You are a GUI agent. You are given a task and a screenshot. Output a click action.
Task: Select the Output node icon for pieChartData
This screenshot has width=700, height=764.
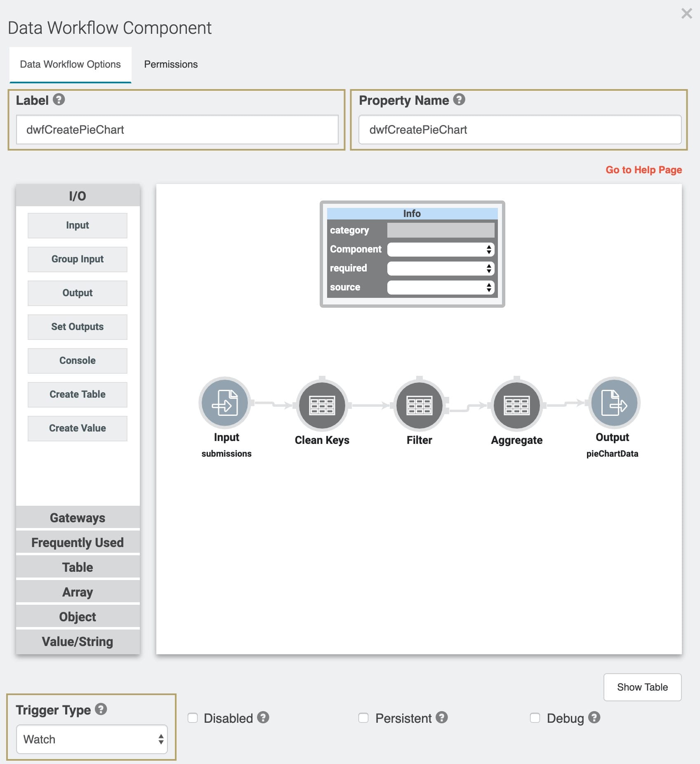pyautogui.click(x=614, y=403)
